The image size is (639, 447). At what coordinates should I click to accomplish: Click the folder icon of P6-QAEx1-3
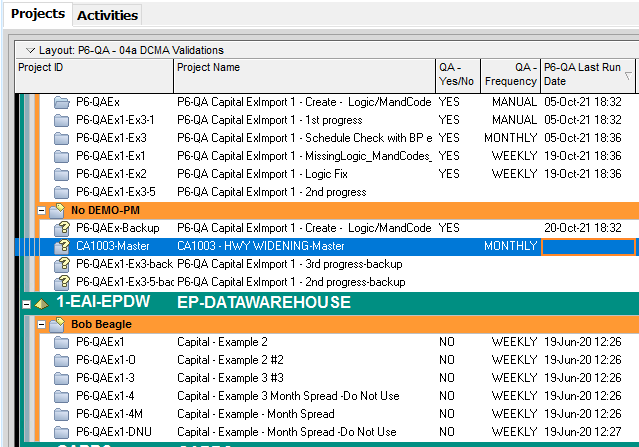click(x=62, y=378)
